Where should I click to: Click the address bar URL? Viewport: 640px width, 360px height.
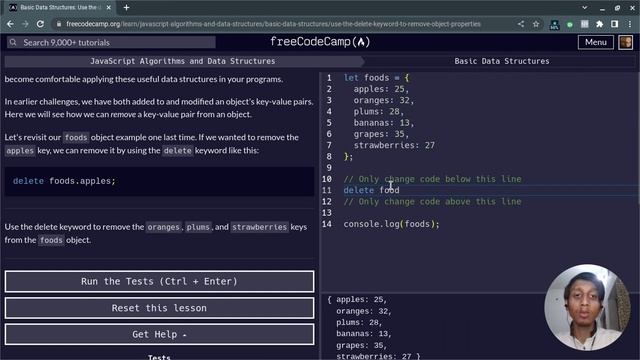click(273, 24)
